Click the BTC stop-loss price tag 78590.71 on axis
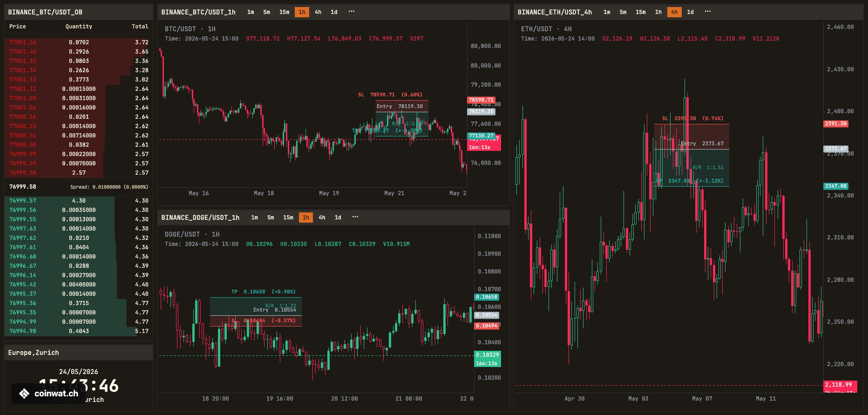 481,100
